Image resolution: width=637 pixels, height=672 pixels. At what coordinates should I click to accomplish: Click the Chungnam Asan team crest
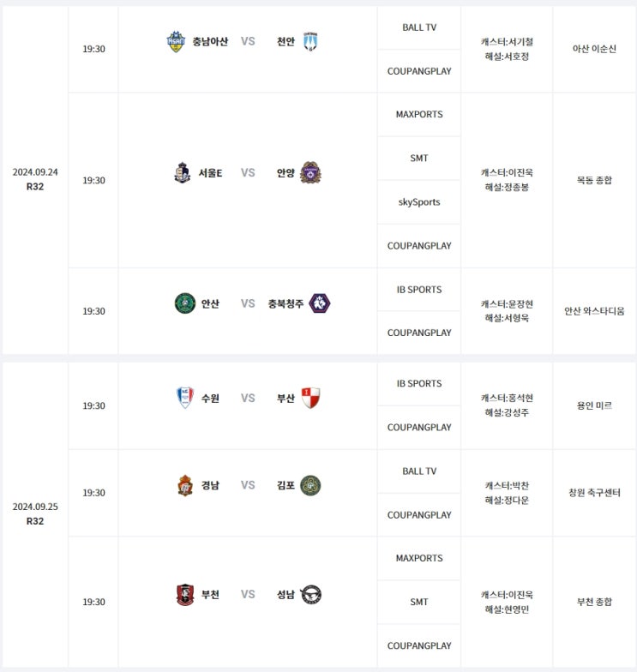click(176, 41)
